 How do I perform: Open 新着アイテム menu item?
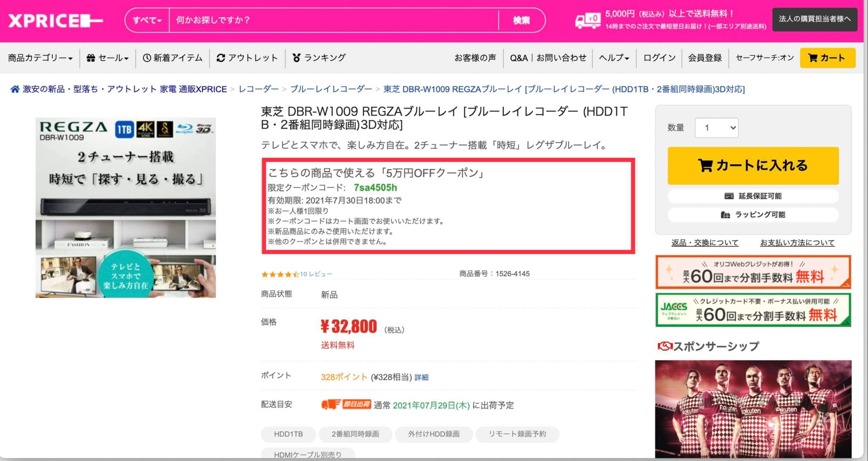click(173, 58)
